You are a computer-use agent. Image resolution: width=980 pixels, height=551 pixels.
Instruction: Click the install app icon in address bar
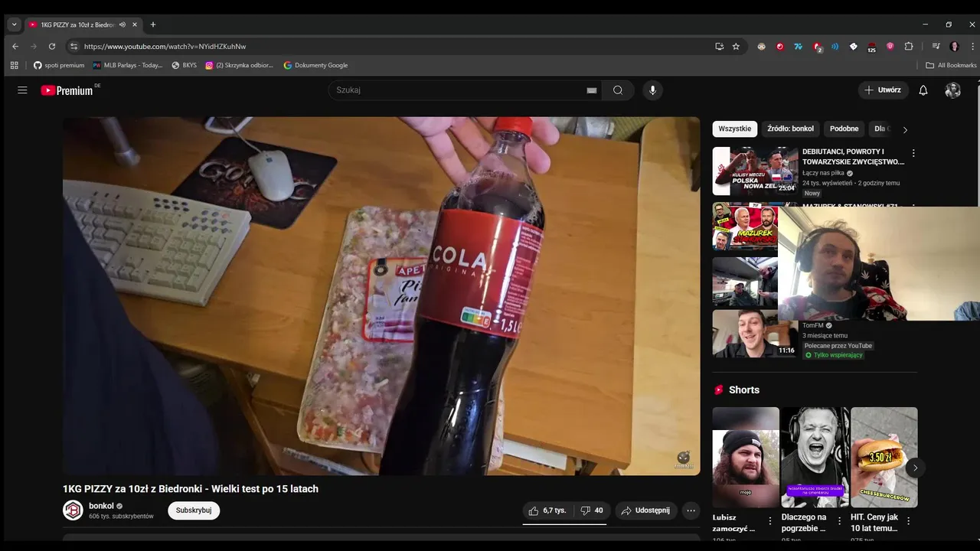pyautogui.click(x=719, y=46)
